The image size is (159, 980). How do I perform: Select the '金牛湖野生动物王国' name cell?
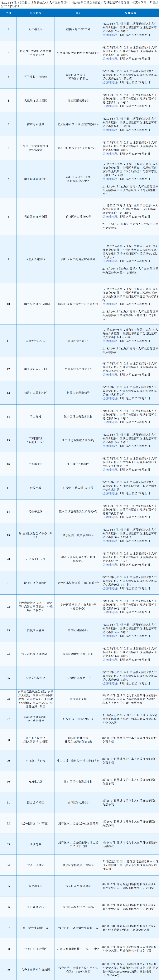pos(35,928)
